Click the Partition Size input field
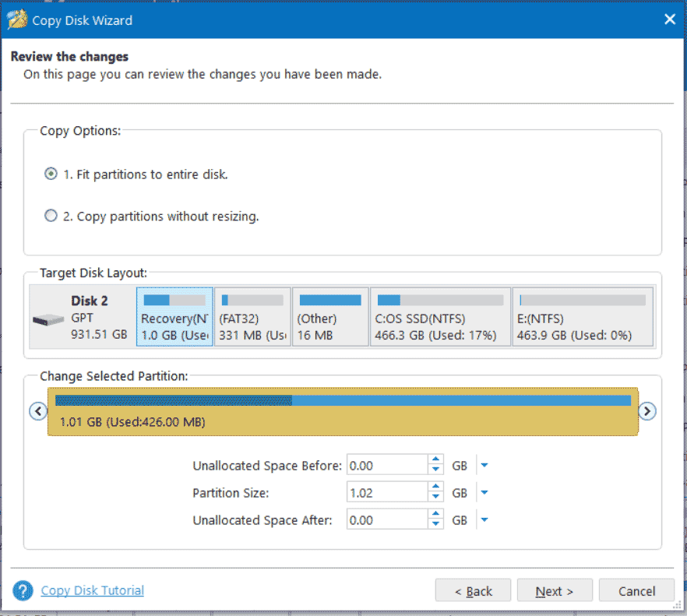Viewport: 687px width, 616px height. click(x=387, y=492)
